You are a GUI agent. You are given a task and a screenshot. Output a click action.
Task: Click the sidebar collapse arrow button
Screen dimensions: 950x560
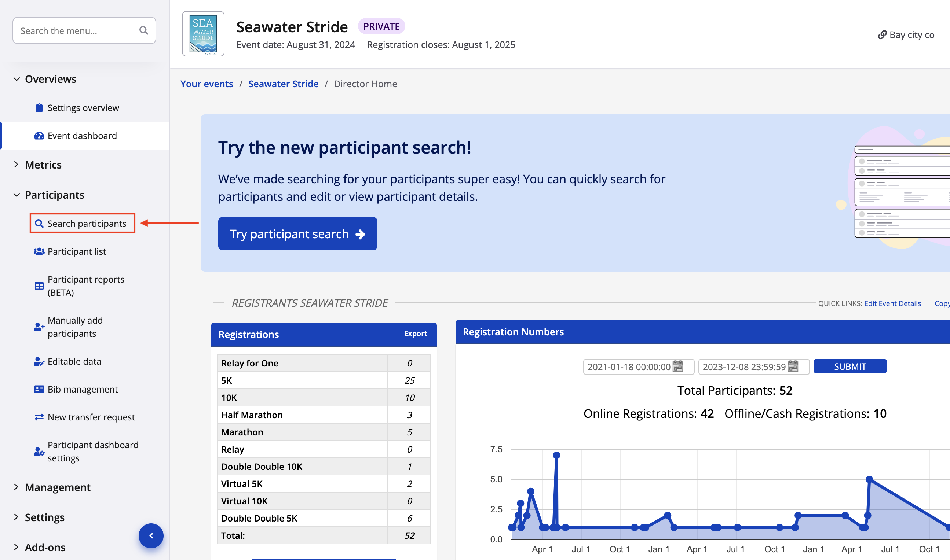point(151,535)
